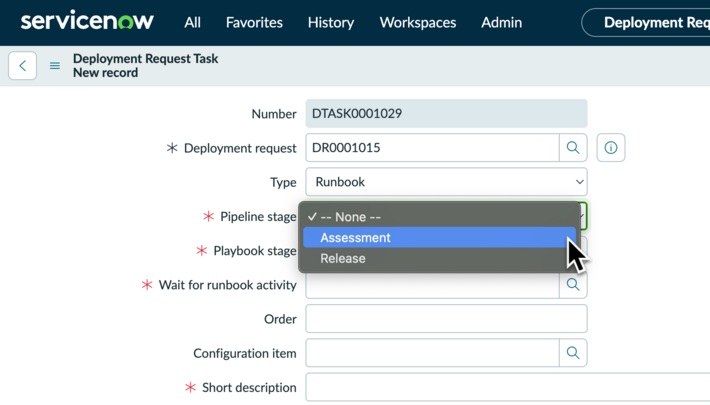Focus the Deployment request field
This screenshot has height=405, width=710.
pos(432,148)
